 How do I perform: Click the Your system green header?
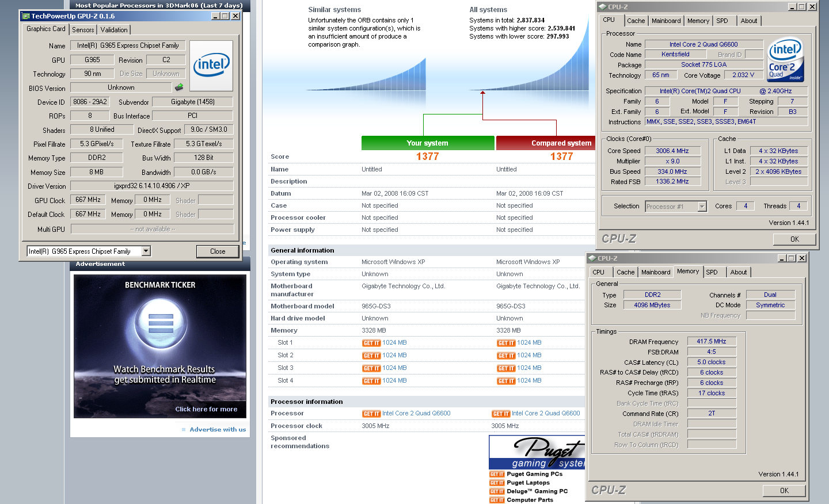point(428,143)
